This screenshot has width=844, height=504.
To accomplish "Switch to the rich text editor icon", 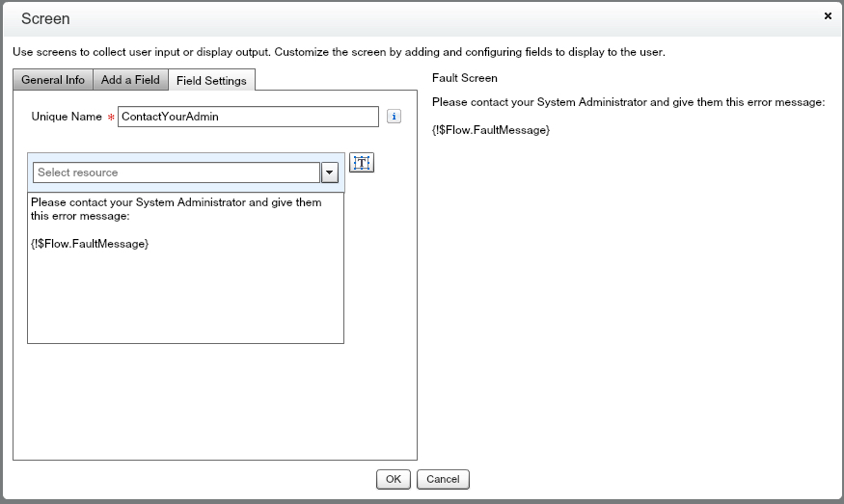I will point(362,163).
